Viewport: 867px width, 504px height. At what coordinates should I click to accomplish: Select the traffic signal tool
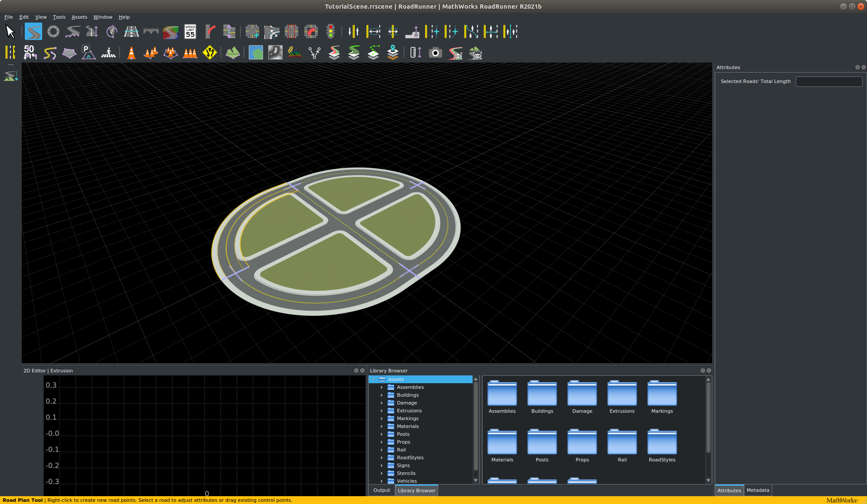coord(330,32)
